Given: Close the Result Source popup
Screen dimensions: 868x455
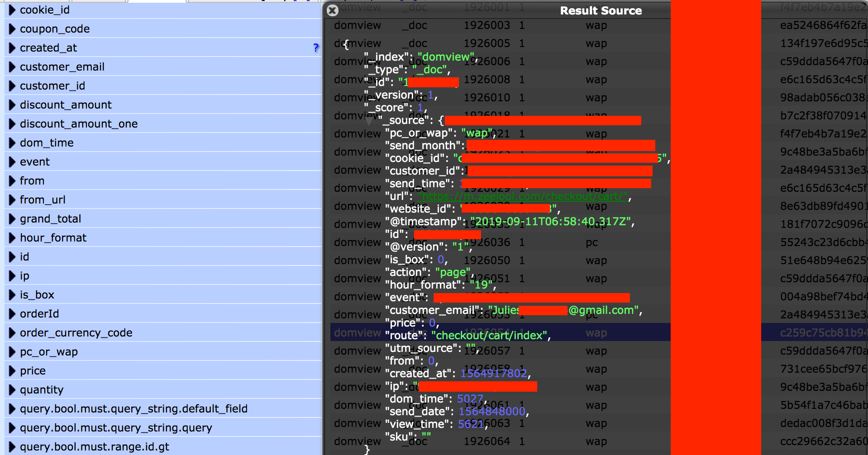Looking at the screenshot, I should 333,10.
